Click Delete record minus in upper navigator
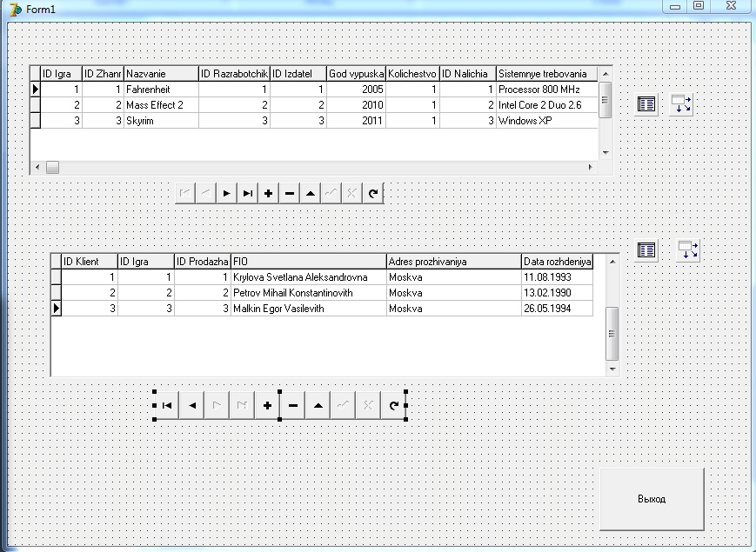 (x=290, y=193)
